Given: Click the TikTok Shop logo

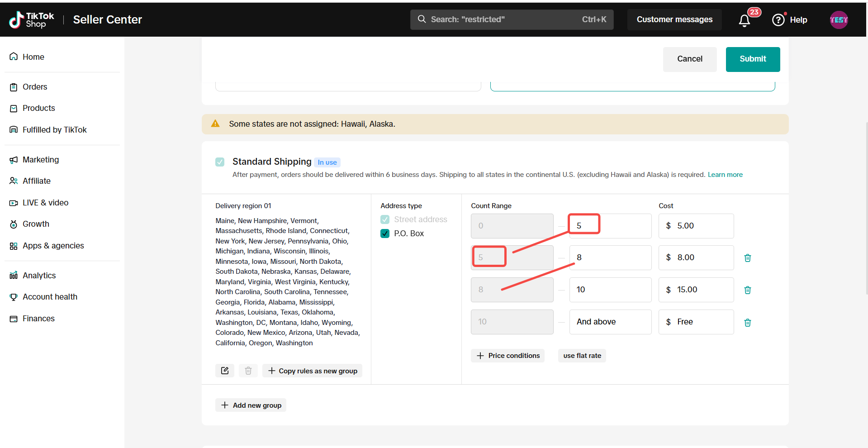Looking at the screenshot, I should pos(32,20).
